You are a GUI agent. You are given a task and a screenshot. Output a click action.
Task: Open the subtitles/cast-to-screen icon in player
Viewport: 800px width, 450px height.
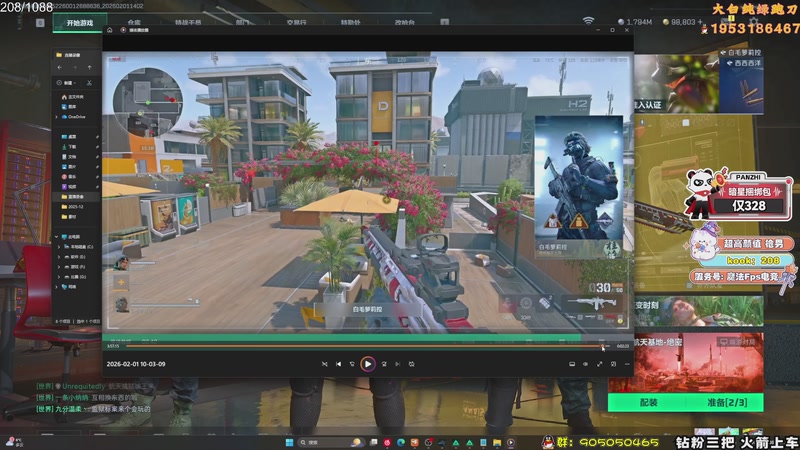coord(572,364)
